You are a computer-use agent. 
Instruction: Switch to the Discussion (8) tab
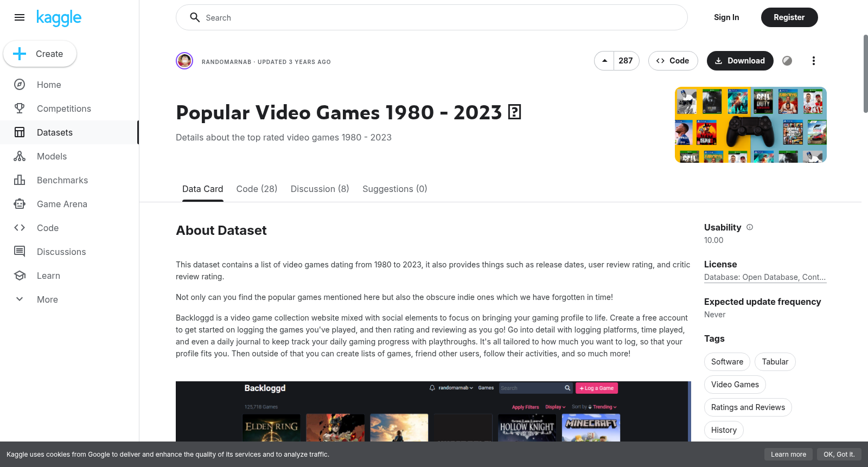(x=320, y=189)
